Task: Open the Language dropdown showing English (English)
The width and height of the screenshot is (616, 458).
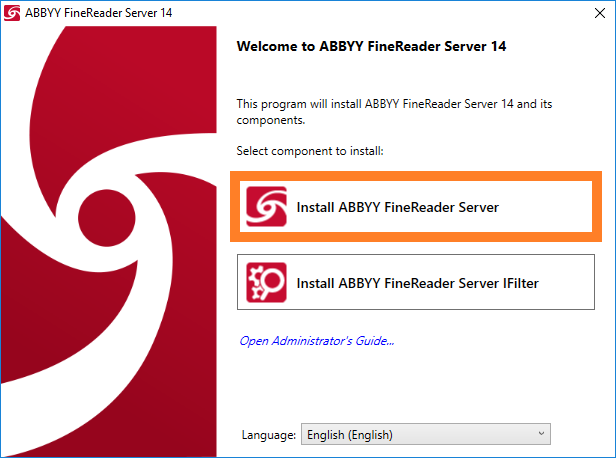Action: [426, 434]
